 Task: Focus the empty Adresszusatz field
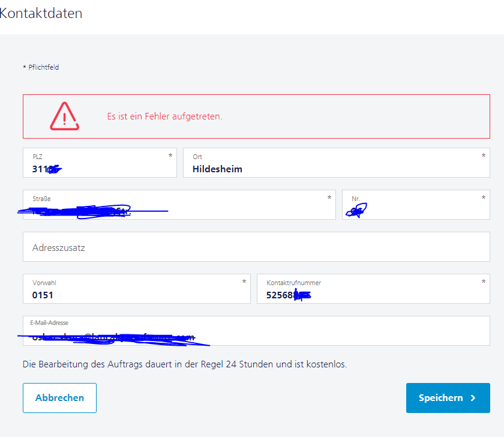click(256, 247)
